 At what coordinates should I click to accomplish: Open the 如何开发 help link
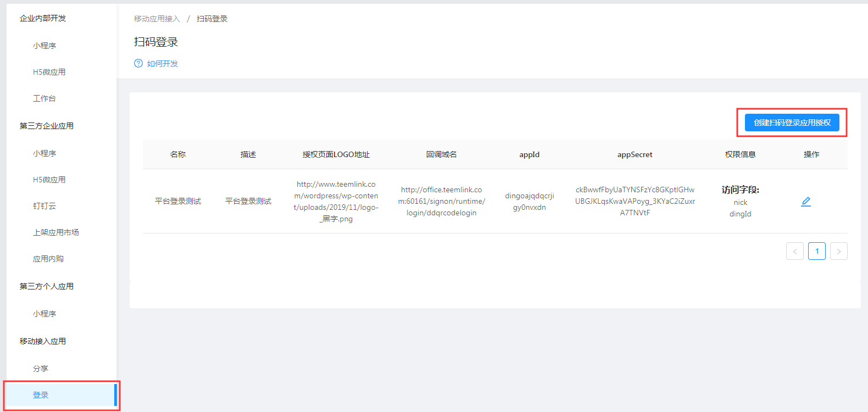(x=162, y=64)
